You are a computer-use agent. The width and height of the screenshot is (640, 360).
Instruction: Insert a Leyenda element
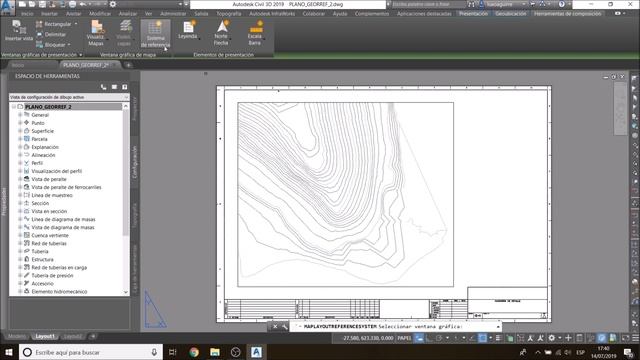pos(188,30)
